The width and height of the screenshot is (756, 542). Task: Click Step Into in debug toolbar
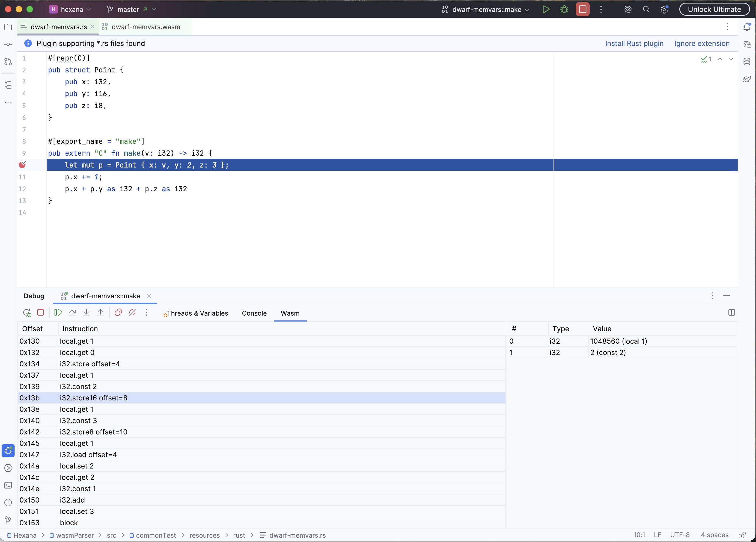pos(86,313)
